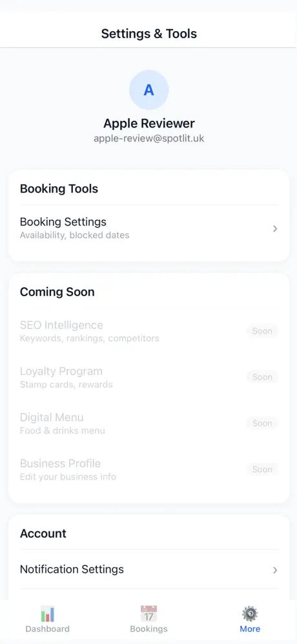Tap Soon badge beside Business Profile

[262, 469]
